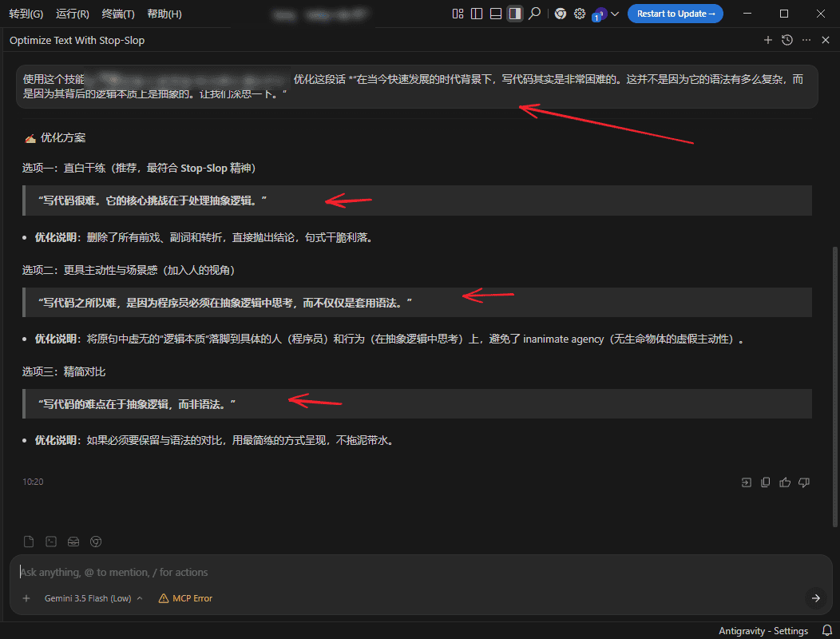This screenshot has height=639, width=840.
Task: Open conversation history clock icon
Action: point(787,40)
